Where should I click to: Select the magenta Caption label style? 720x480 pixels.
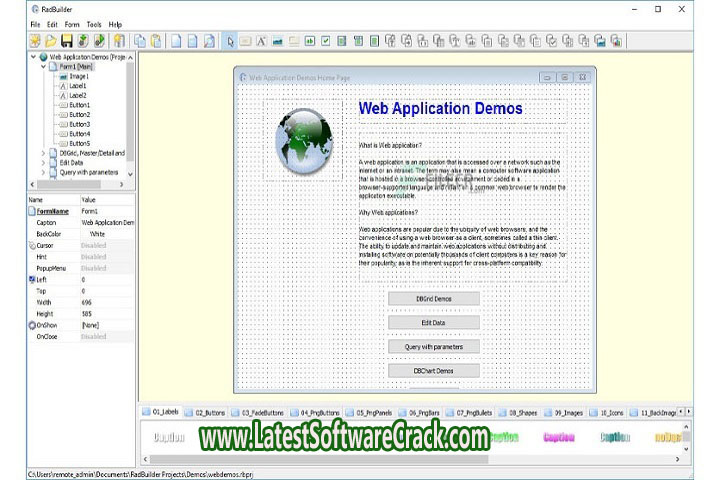(x=559, y=438)
